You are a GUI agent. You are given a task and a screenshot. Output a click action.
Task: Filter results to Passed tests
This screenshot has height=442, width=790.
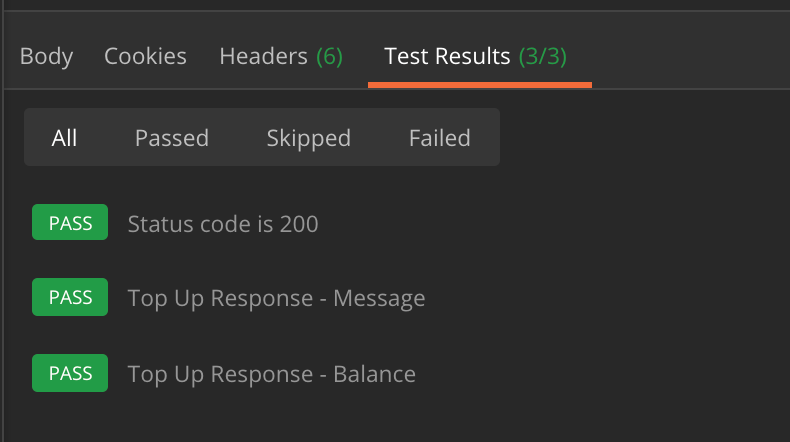(172, 137)
